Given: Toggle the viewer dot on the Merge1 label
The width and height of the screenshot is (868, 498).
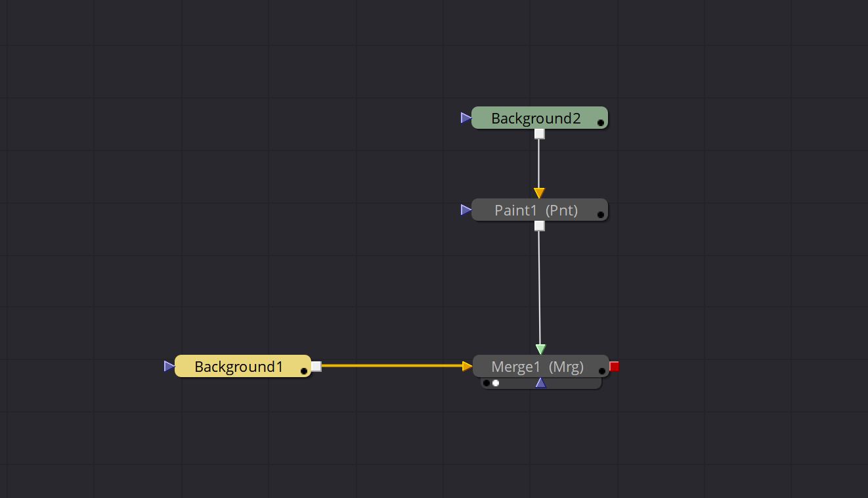Looking at the screenshot, I should tap(601, 371).
